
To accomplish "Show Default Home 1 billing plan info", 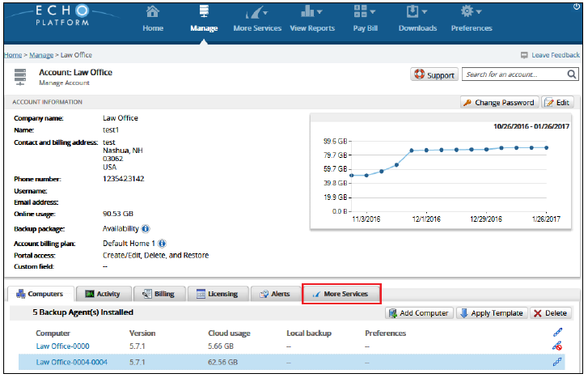I will 162,244.
